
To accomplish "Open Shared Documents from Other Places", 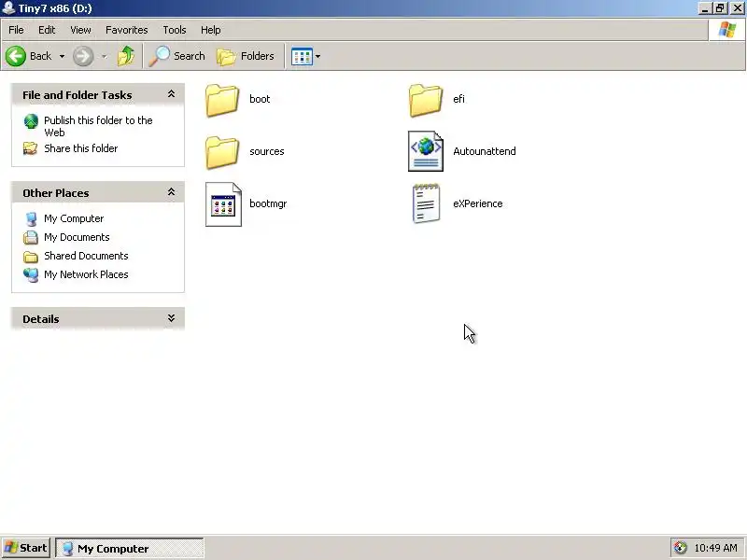I will pyautogui.click(x=86, y=256).
